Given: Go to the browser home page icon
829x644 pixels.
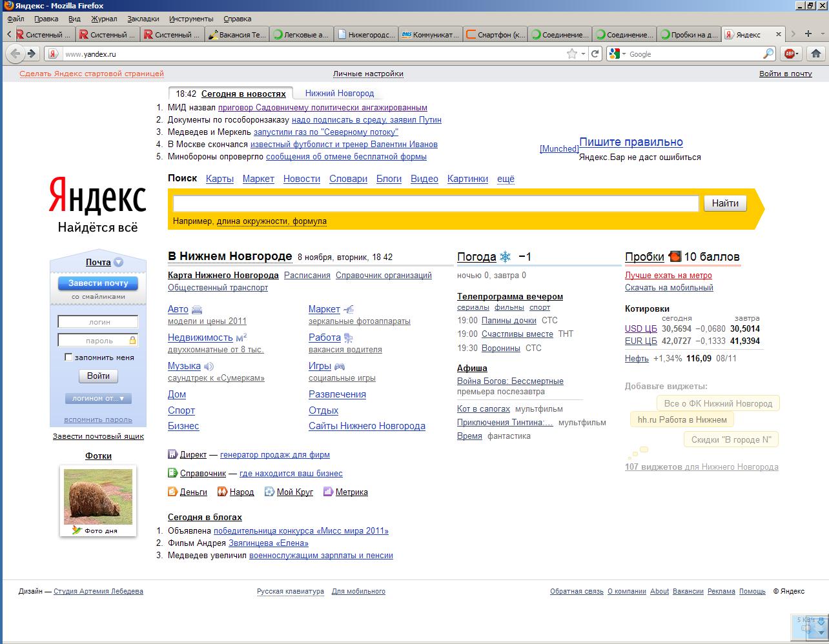Looking at the screenshot, I should click(816, 54).
